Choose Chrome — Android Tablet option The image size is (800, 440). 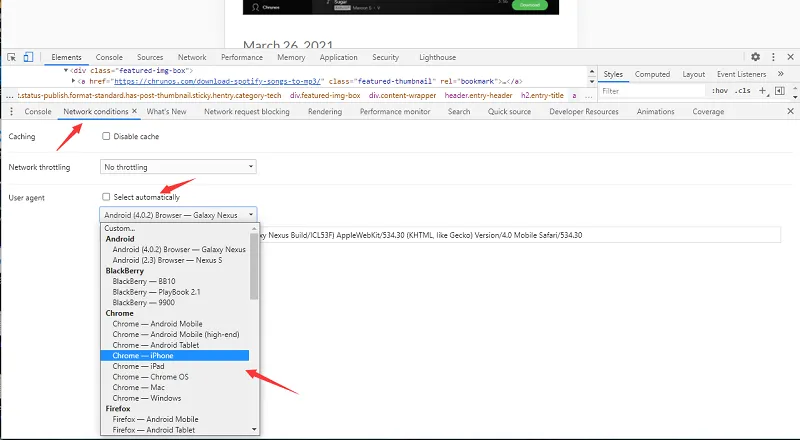pyautogui.click(x=175, y=345)
